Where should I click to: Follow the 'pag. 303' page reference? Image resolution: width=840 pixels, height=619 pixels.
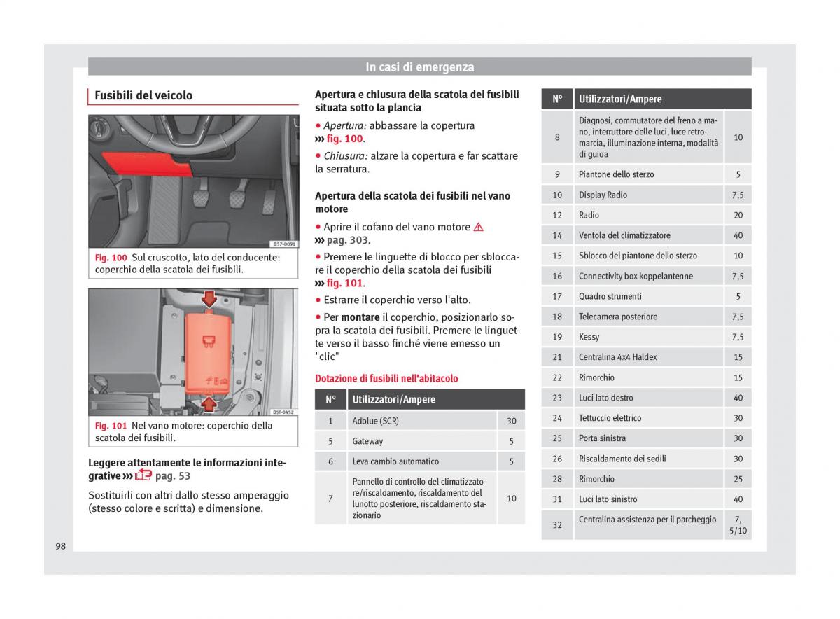[348, 240]
